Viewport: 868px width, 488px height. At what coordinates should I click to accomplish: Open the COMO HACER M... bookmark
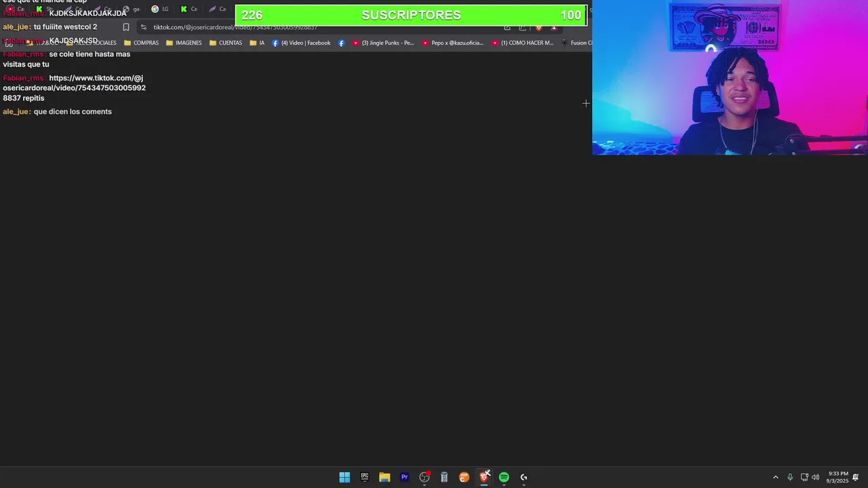tap(523, 43)
